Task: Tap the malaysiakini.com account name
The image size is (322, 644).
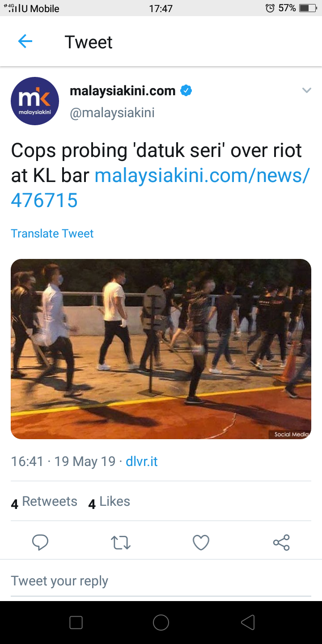Action: pyautogui.click(x=123, y=91)
